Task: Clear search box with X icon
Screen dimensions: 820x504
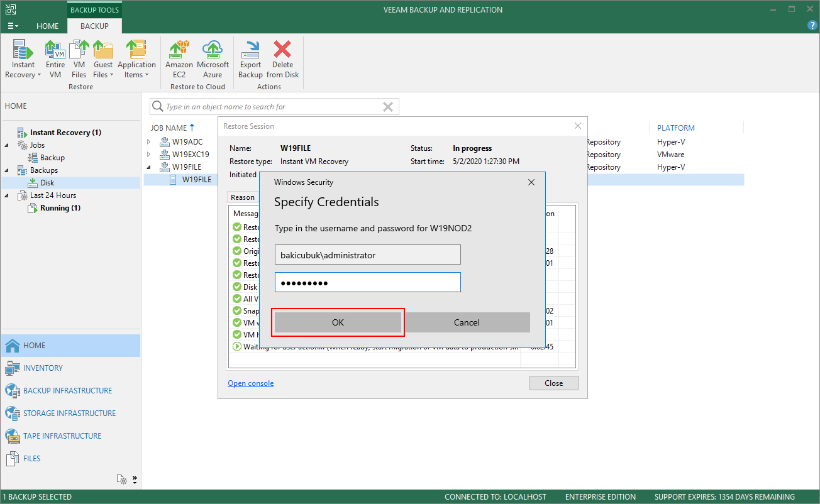Action: coord(388,107)
